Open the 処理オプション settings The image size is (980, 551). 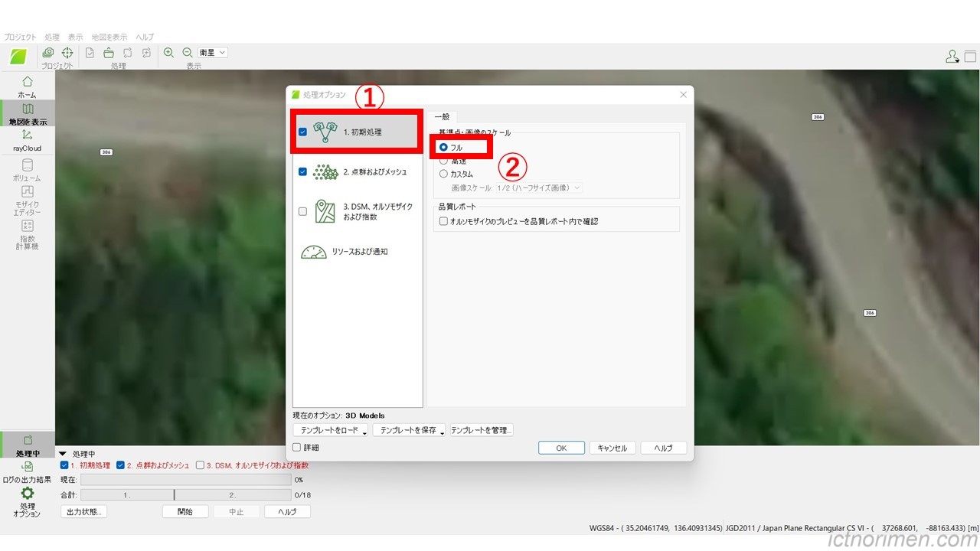point(27,501)
